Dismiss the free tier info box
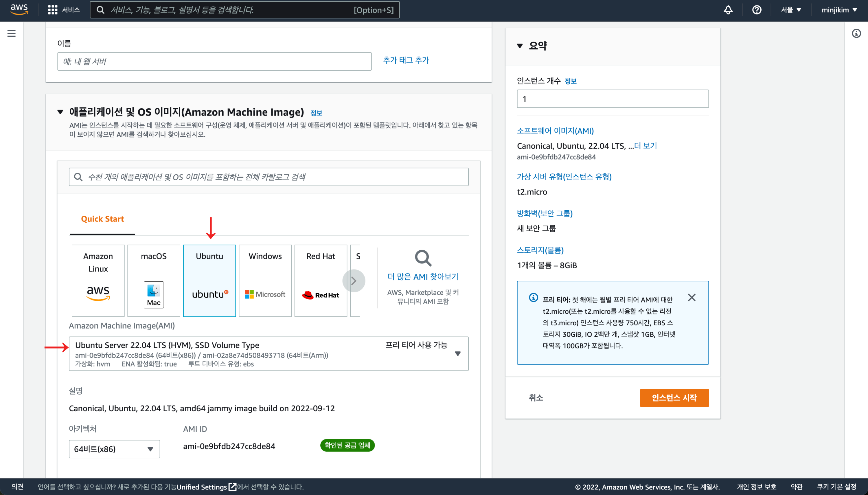This screenshot has height=495, width=868. (691, 298)
